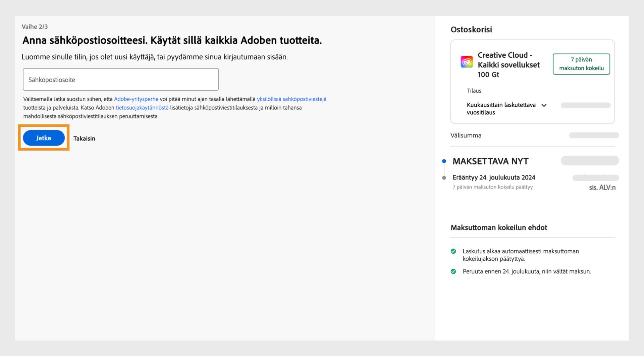Screen dimensions: 644x356
Task: Click the Tilaus label
Action: coord(474,91)
